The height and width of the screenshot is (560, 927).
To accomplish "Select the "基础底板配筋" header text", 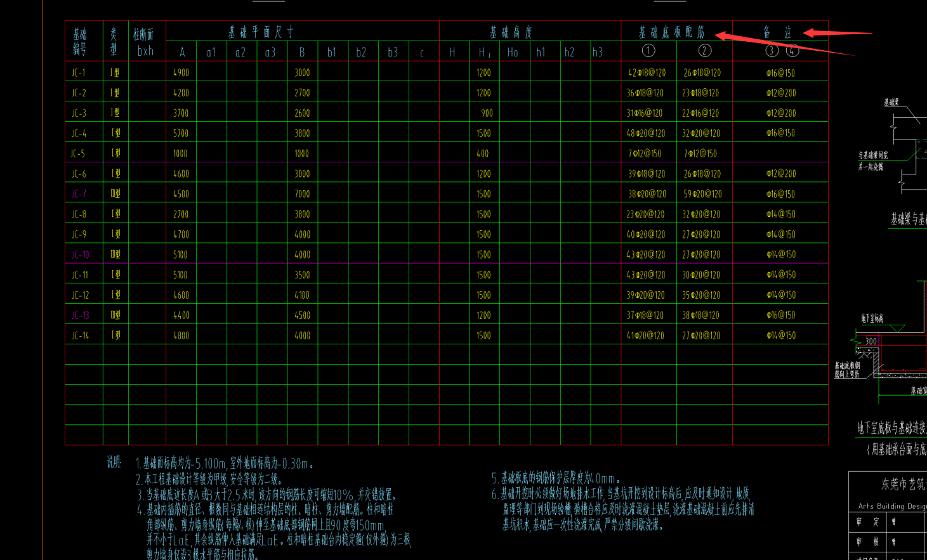I will point(672,32).
